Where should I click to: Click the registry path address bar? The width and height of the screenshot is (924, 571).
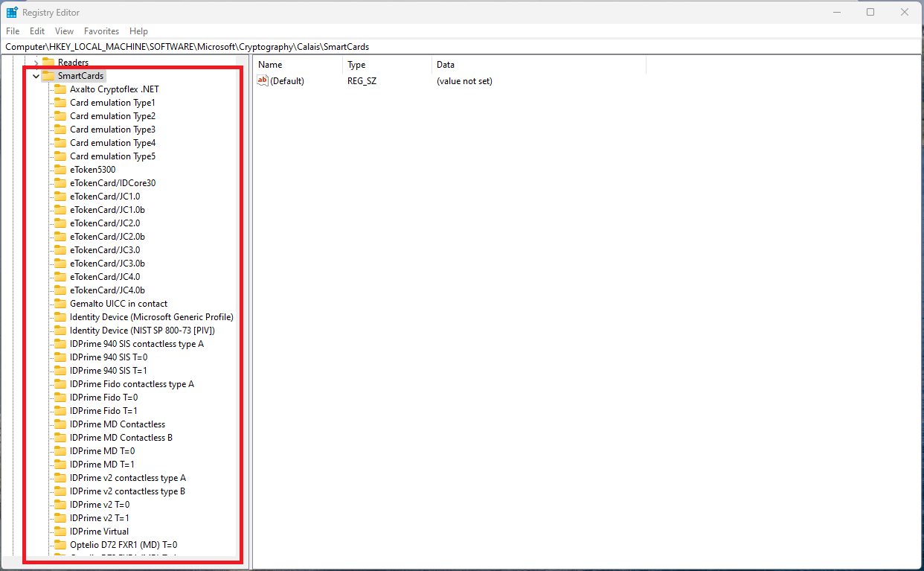tap(462, 46)
